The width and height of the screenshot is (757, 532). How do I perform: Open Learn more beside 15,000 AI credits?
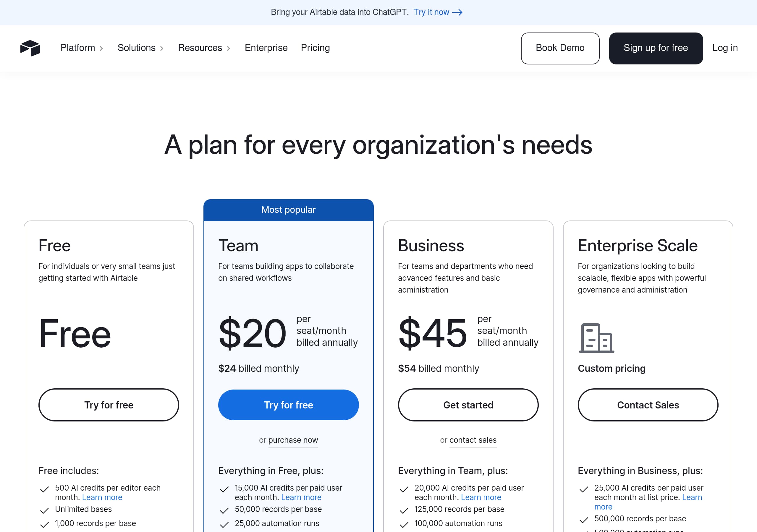coord(301,497)
